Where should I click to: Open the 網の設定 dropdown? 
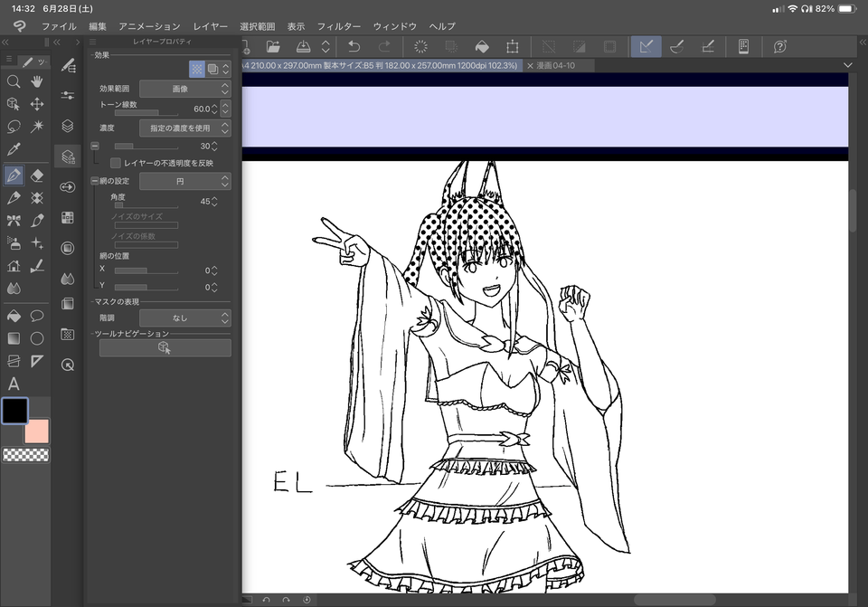tap(184, 181)
